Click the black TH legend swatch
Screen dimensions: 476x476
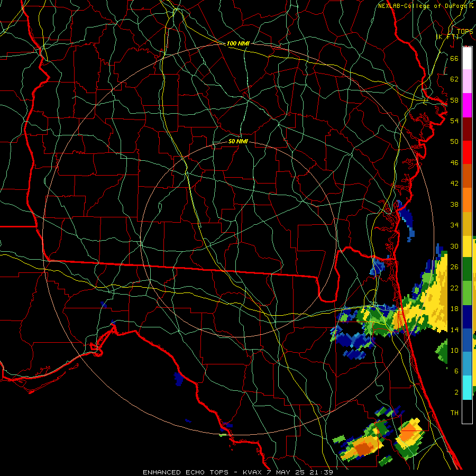467,411
